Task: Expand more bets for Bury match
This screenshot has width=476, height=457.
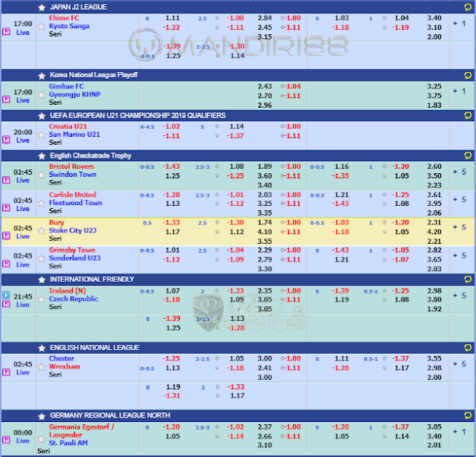Action: (459, 227)
